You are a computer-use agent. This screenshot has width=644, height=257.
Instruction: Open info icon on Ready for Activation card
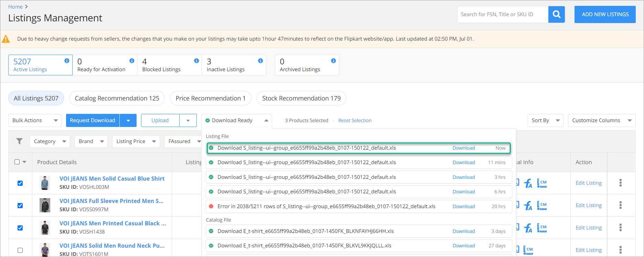(132, 61)
